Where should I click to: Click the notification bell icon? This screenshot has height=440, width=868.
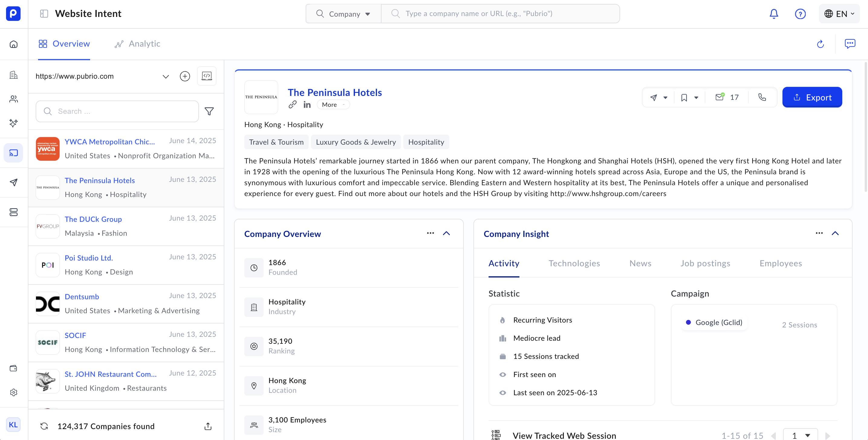click(x=774, y=14)
